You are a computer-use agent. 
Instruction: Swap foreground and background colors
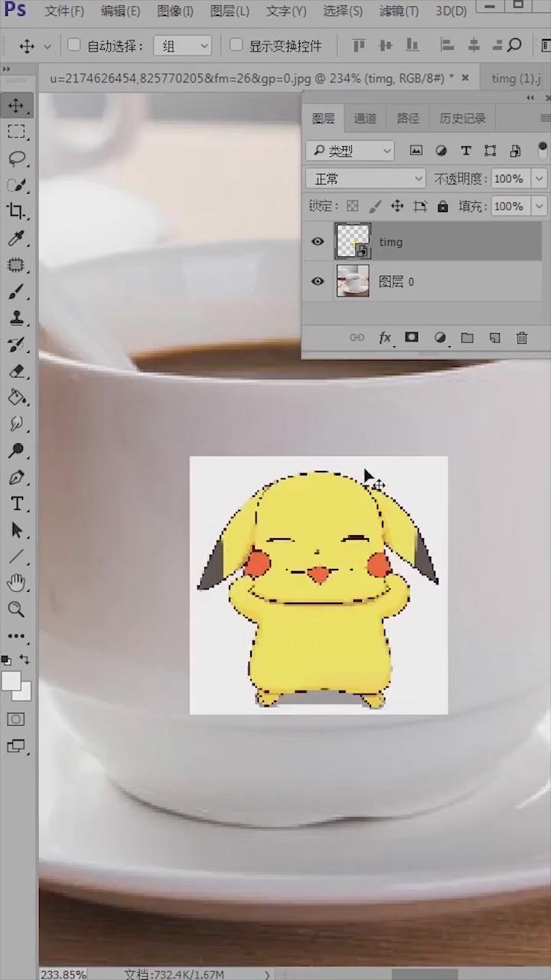[x=25, y=659]
